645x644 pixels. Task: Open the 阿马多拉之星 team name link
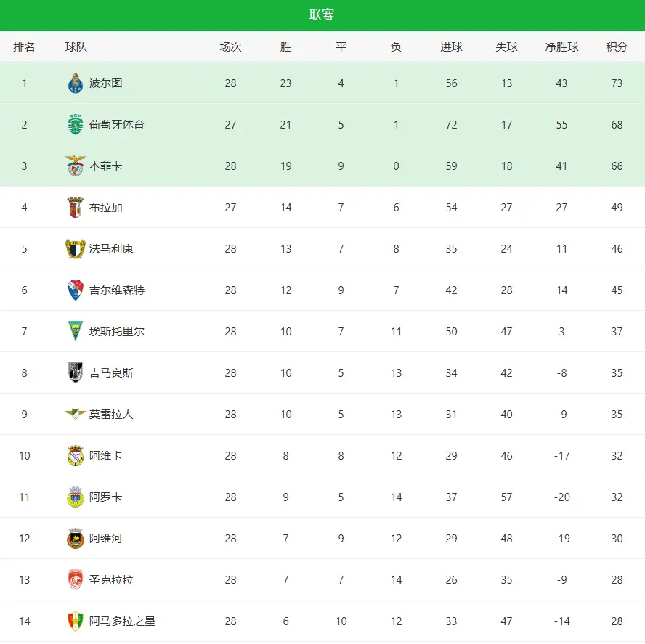pyautogui.click(x=122, y=621)
